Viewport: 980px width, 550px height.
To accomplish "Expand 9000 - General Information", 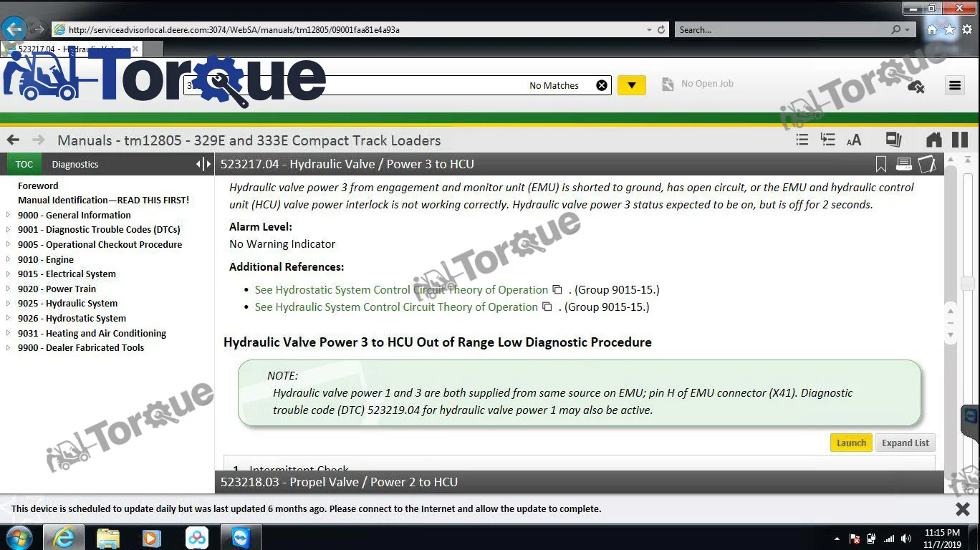I will [9, 215].
